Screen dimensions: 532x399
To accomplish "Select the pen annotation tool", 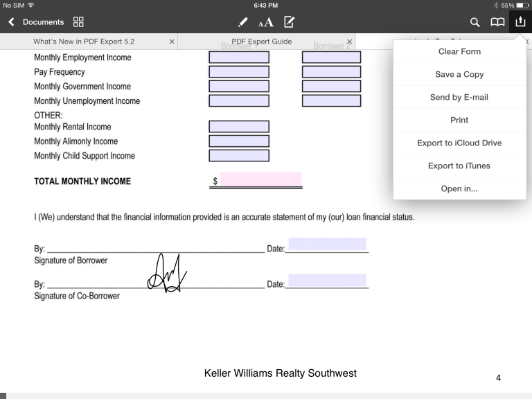I will [242, 22].
